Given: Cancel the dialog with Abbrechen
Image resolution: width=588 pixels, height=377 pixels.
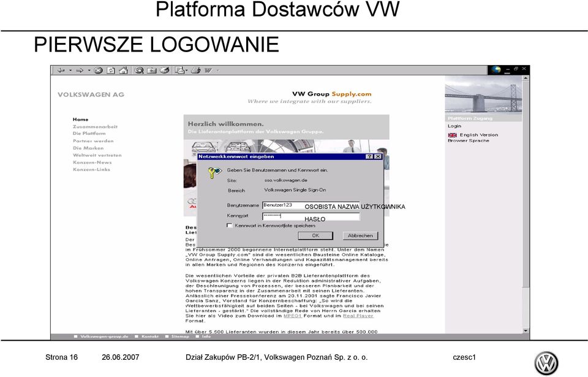Looking at the screenshot, I should (360, 236).
